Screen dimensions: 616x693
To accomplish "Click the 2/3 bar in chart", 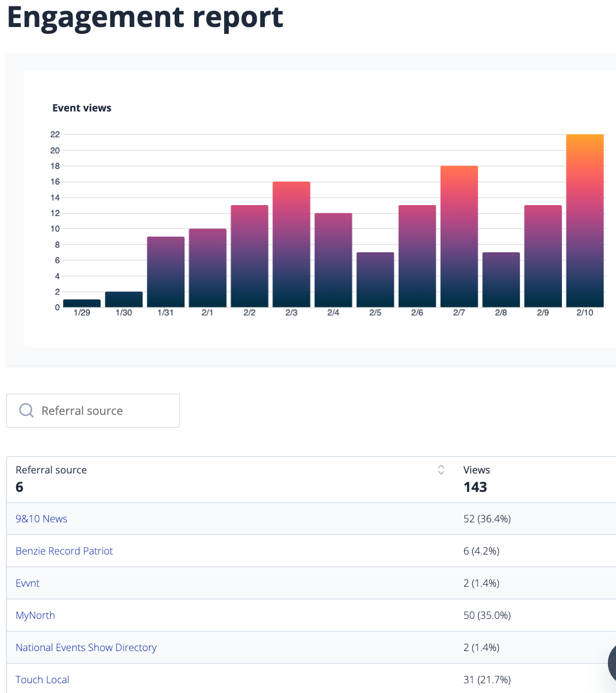I will pyautogui.click(x=291, y=244).
